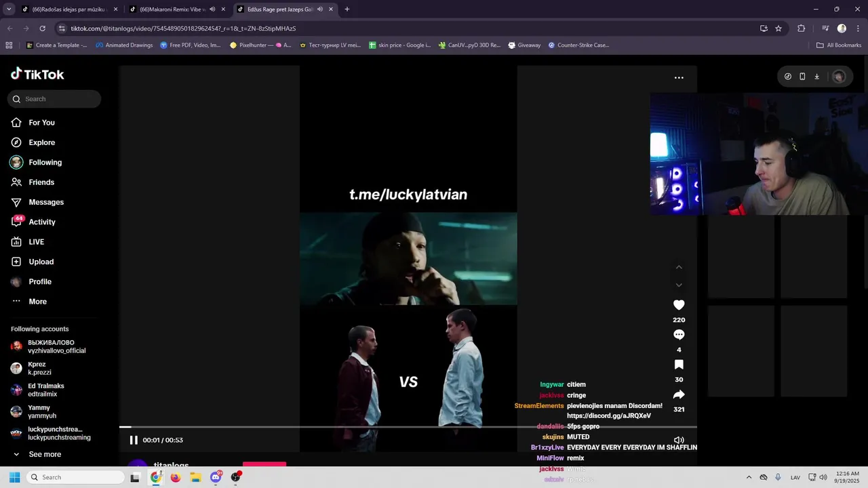Screen dimensions: 868x488
Task: Open Discord from the taskbar
Action: [x=216, y=477]
